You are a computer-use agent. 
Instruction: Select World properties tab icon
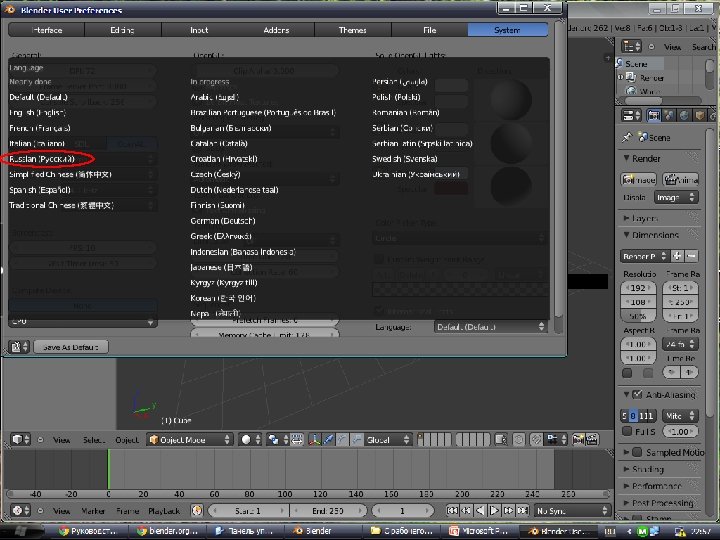(x=684, y=115)
